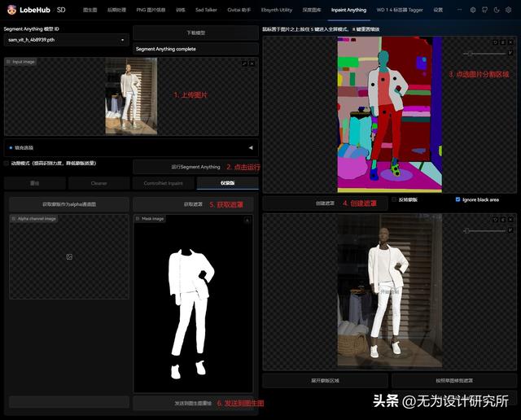Click the edit pen icon on Input image
Viewport: 521px width, 420px height.
[243, 63]
